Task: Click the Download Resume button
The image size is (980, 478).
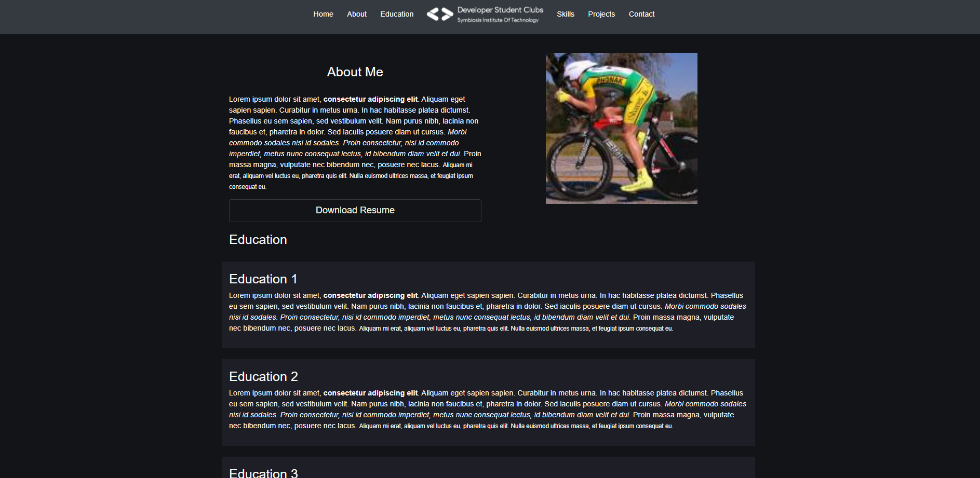Action: [x=355, y=211]
